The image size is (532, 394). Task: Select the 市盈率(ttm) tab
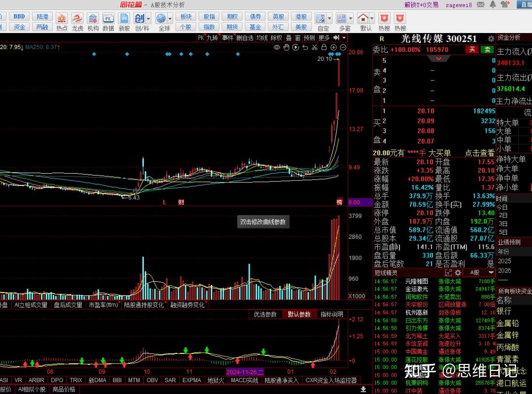click(103, 305)
